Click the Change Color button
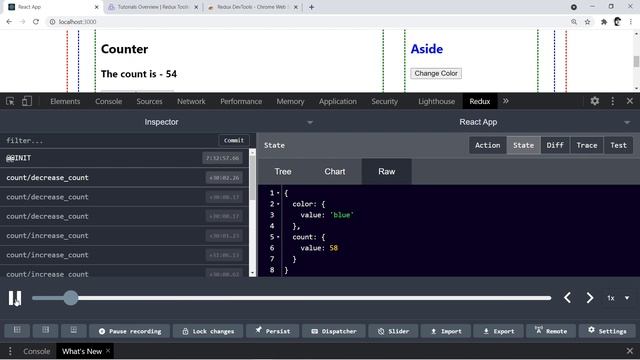 pos(436,73)
